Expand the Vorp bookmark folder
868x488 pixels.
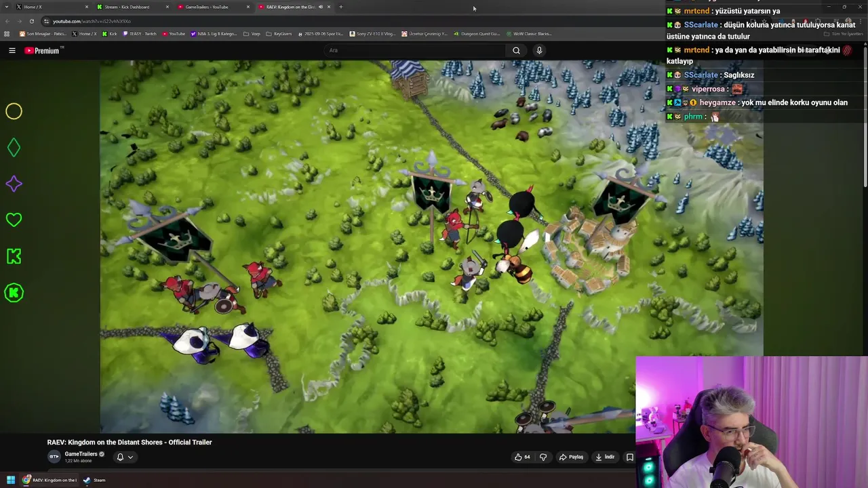click(x=252, y=34)
